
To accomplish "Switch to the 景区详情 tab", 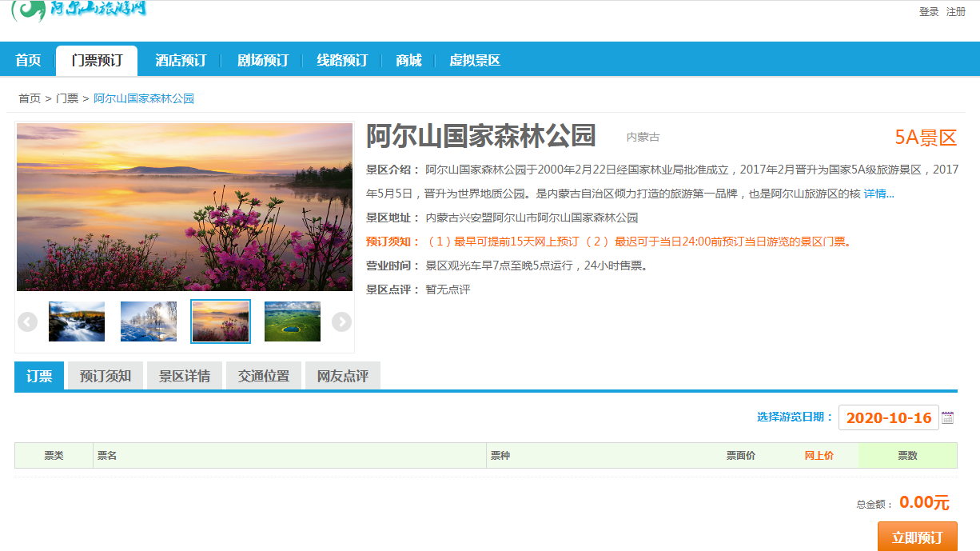I will 185,376.
